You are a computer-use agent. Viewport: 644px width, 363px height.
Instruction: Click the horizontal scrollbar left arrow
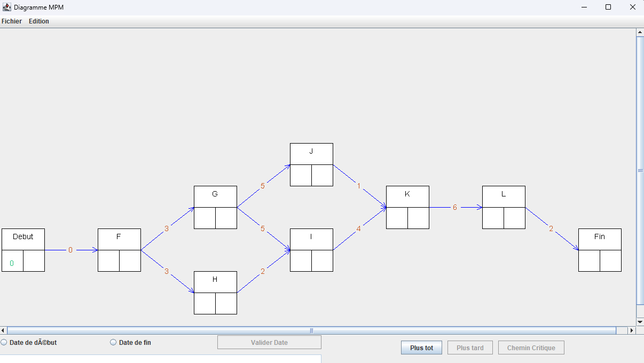click(4, 330)
